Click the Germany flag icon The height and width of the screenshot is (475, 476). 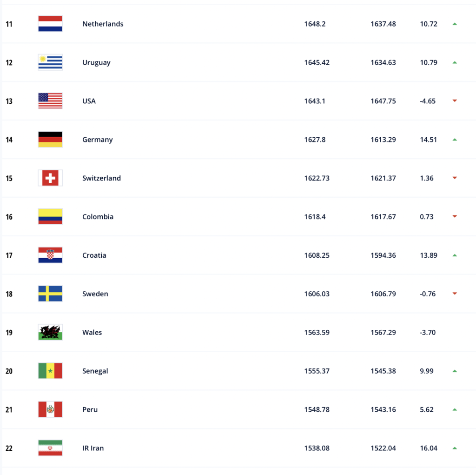50,140
